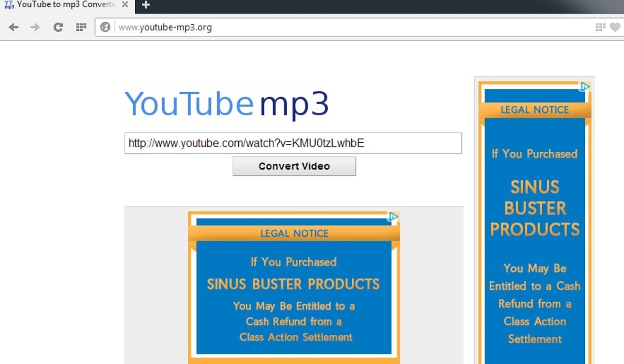The height and width of the screenshot is (364, 624).
Task: Click the YT mp3 favicon in the tab
Action: click(9, 5)
